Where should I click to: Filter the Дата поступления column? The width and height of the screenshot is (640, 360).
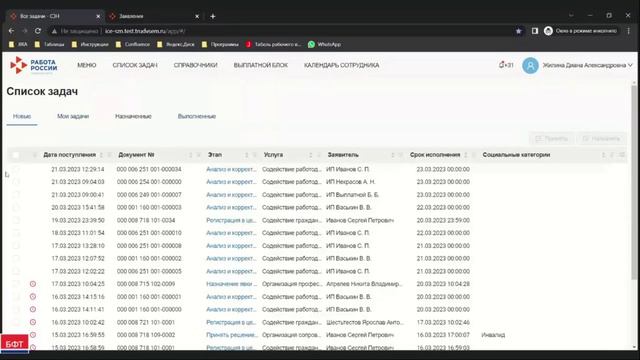coord(109,155)
